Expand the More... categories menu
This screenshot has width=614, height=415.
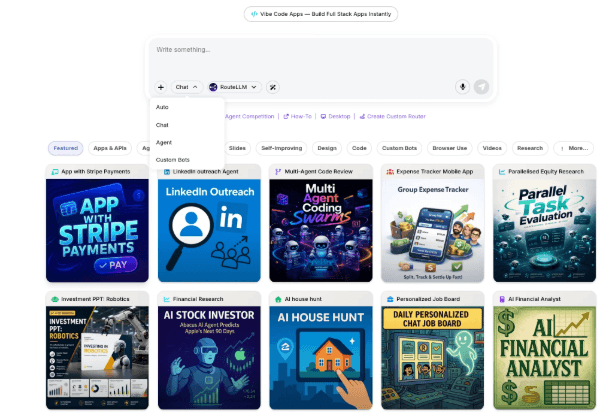[574, 148]
